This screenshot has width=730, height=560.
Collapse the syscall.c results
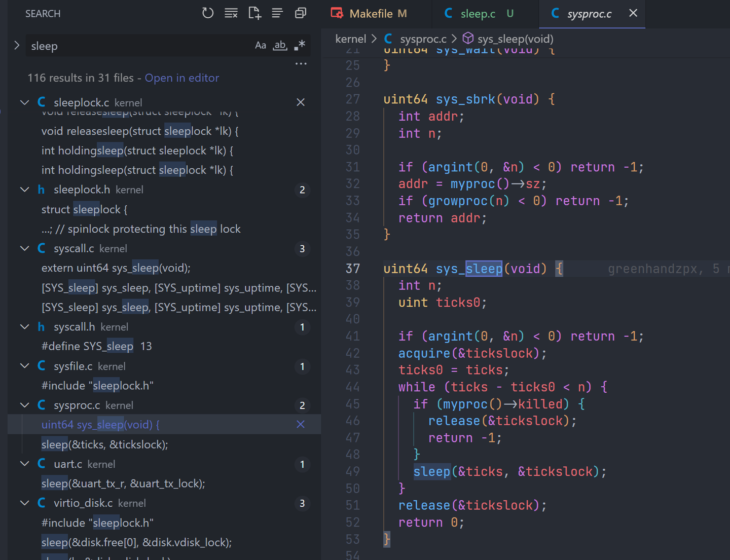coord(24,248)
